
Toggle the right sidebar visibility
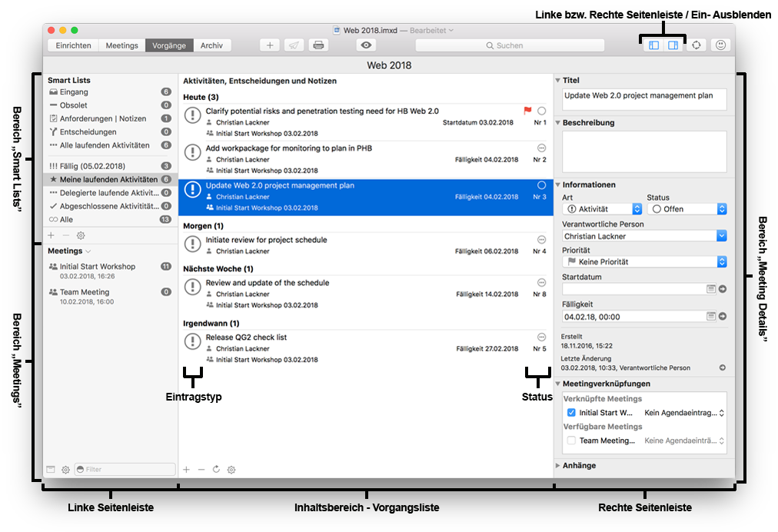(x=673, y=45)
